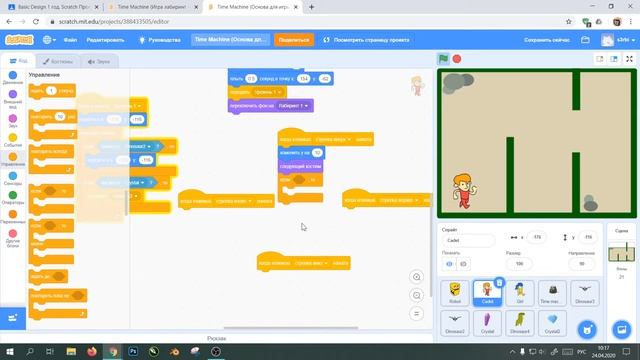
Task: Click the sprite name field Cadet
Action: (468, 240)
